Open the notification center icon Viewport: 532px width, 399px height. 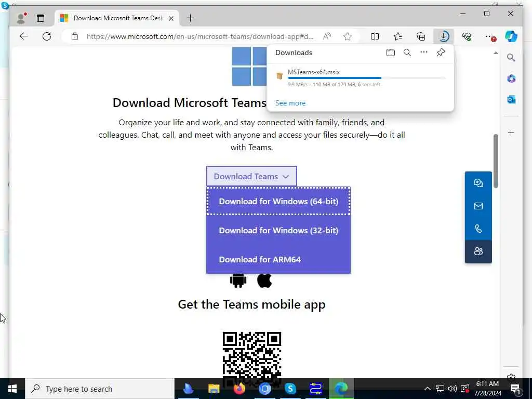pos(516,389)
